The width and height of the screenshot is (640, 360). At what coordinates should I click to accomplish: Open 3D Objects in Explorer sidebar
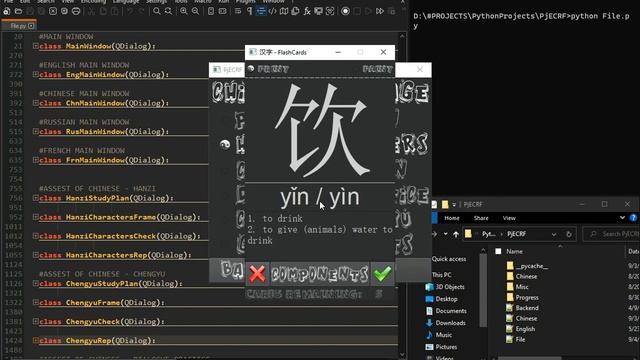tap(445, 287)
